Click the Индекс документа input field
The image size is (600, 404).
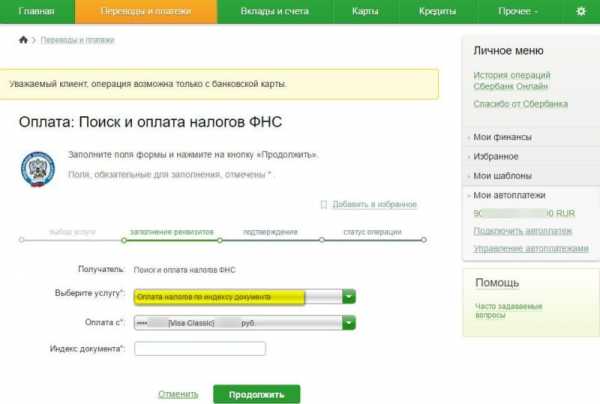(200, 349)
